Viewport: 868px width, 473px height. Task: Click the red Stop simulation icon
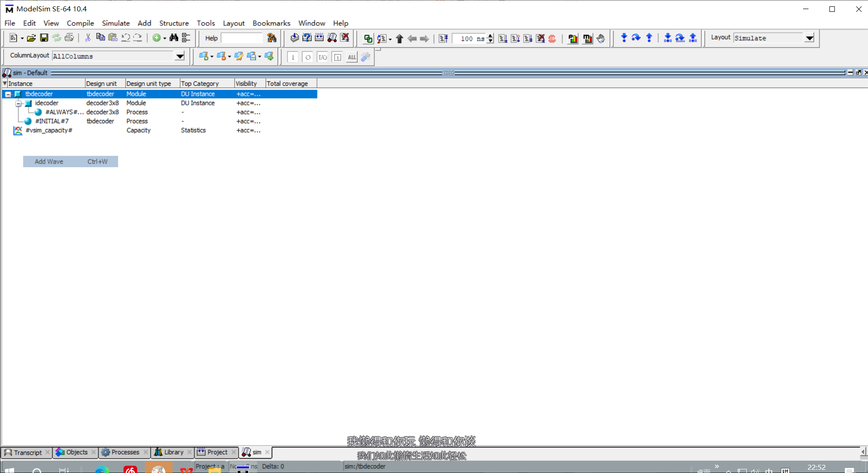tap(552, 39)
